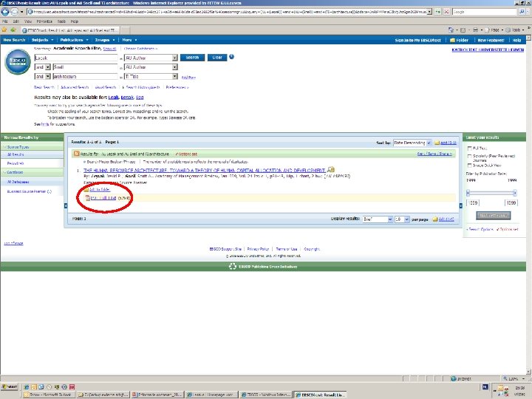Image resolution: width=532 pixels, height=399 pixels.
Task: Open the 'and' operator dropdown before Snell
Action: [x=47, y=67]
